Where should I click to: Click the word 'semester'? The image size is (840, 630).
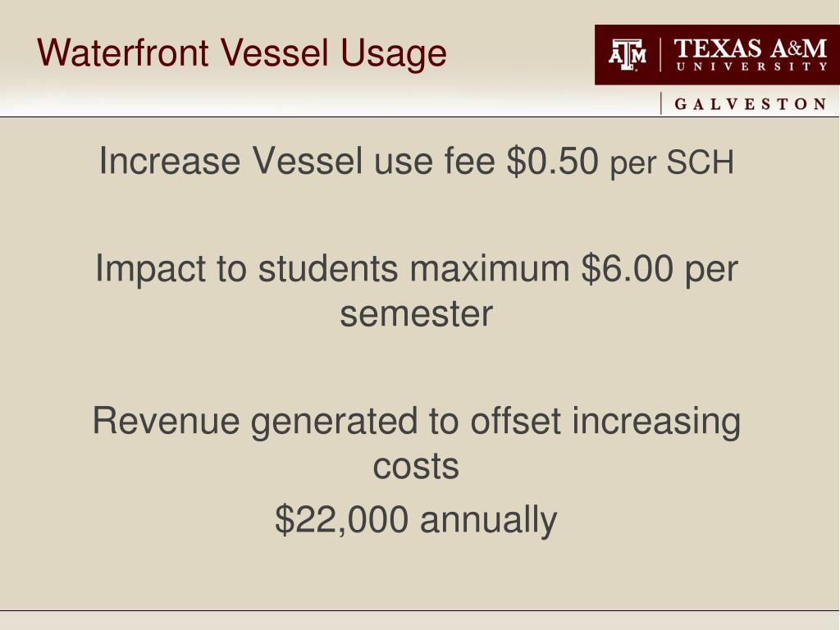click(416, 314)
